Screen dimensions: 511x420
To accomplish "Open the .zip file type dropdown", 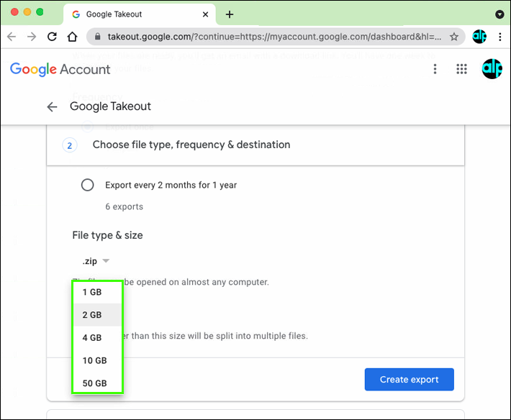I will 96,261.
